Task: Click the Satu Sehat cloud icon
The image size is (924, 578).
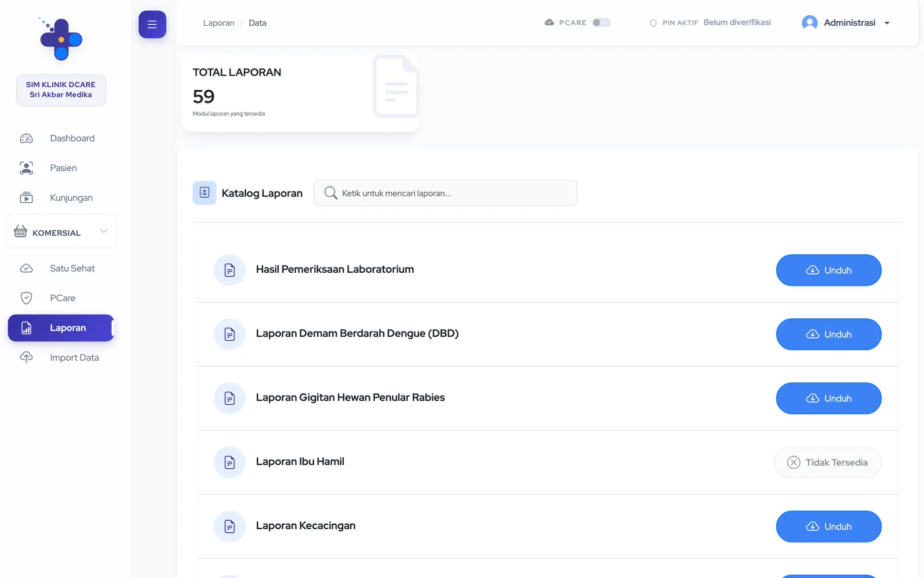Action: coord(26,269)
